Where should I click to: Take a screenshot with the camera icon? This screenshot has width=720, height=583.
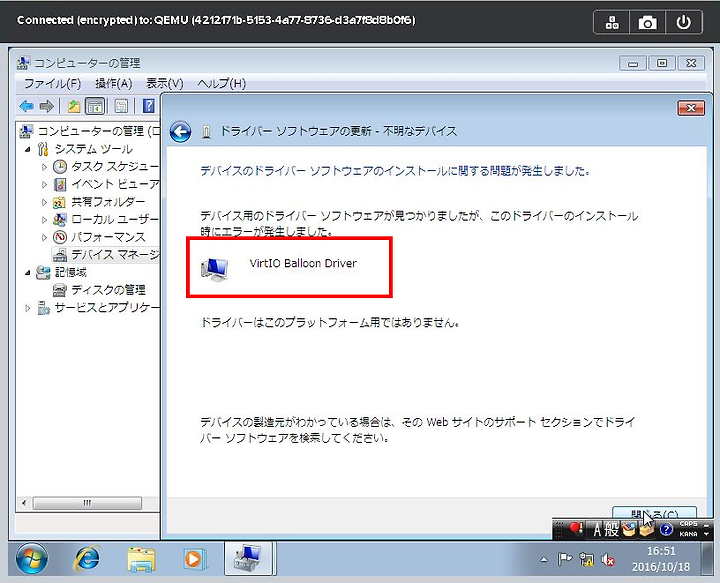[647, 22]
